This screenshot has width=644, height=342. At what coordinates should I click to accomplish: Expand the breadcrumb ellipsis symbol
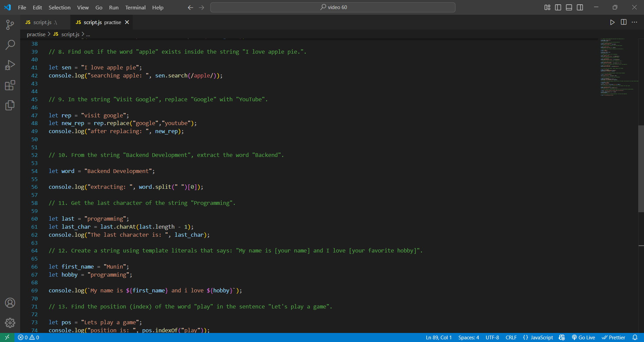[88, 34]
